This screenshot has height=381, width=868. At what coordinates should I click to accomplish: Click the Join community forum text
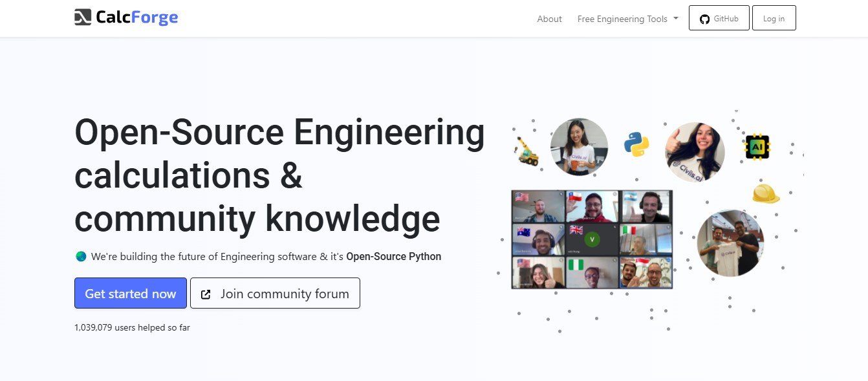285,294
